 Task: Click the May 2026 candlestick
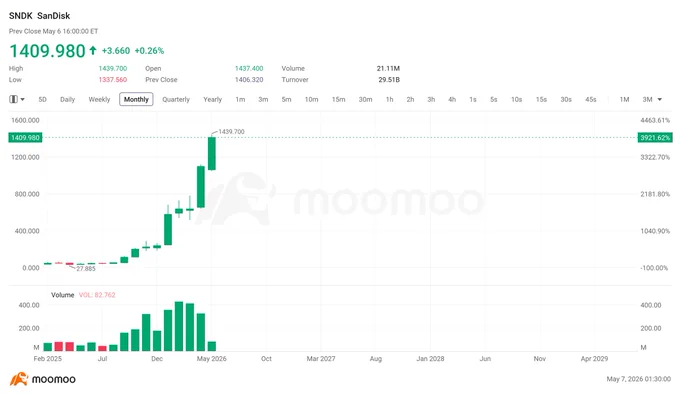[212, 153]
